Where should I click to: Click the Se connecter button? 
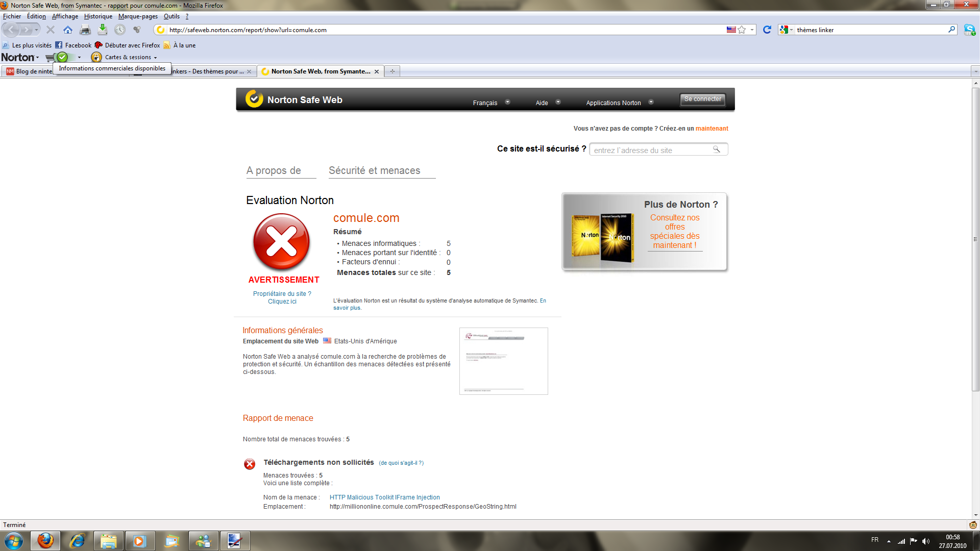pos(702,99)
